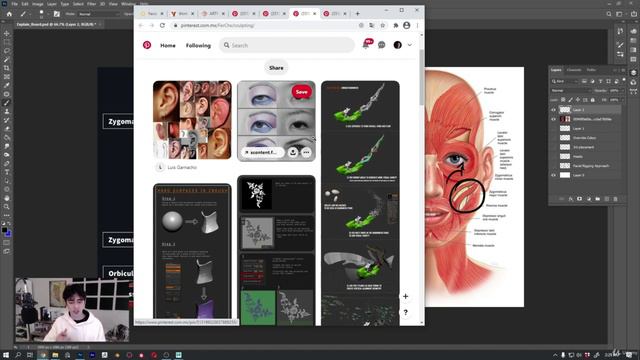Image resolution: width=640 pixels, height=360 pixels.
Task: Open the ear reference collage pin
Action: pos(192,120)
